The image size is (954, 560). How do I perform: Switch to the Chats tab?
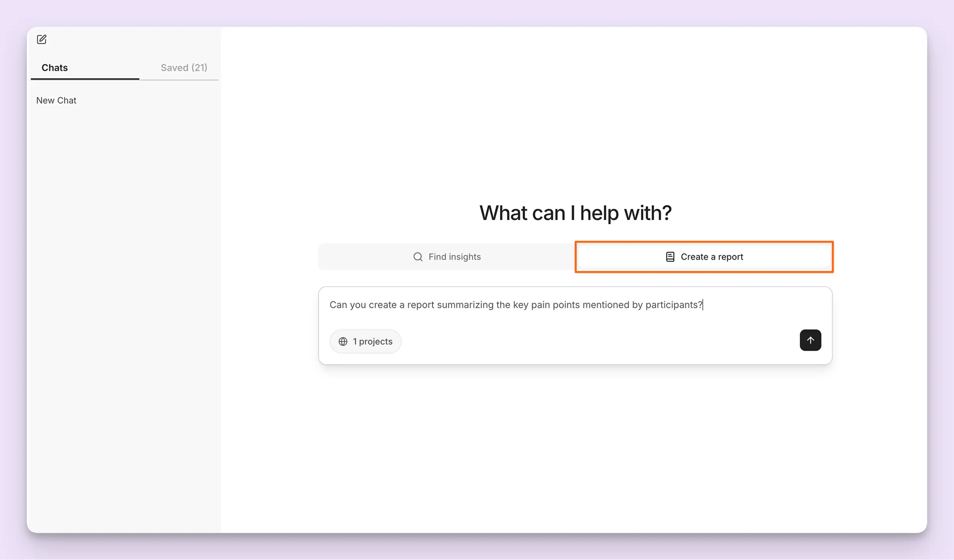[54, 68]
